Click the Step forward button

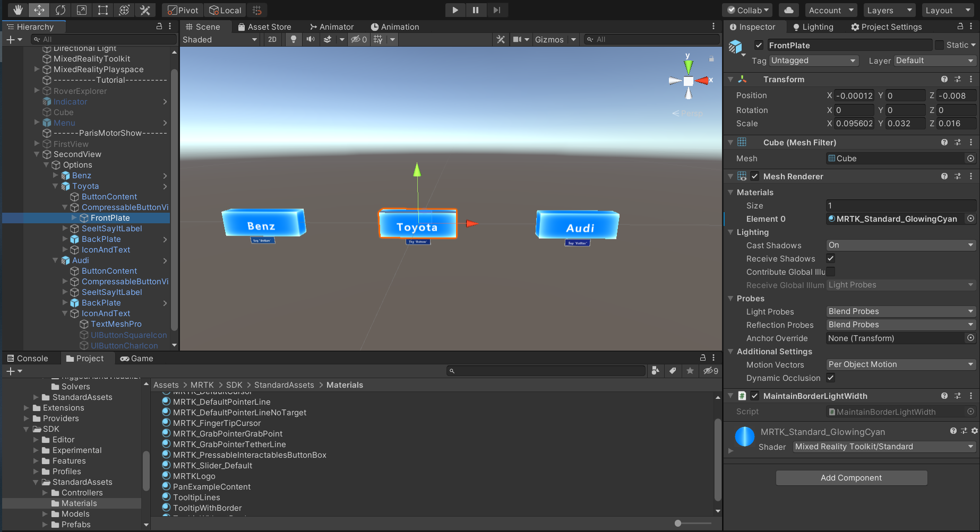coord(496,10)
